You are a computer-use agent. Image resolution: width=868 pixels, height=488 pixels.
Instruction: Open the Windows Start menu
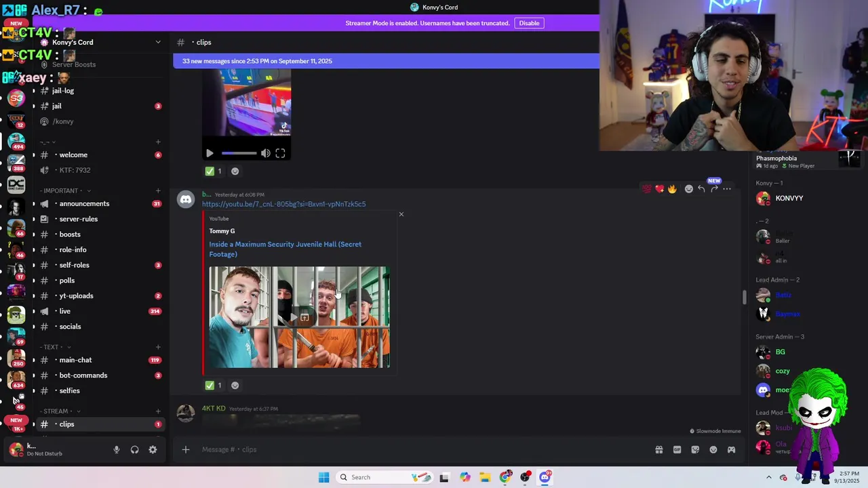pyautogui.click(x=323, y=477)
